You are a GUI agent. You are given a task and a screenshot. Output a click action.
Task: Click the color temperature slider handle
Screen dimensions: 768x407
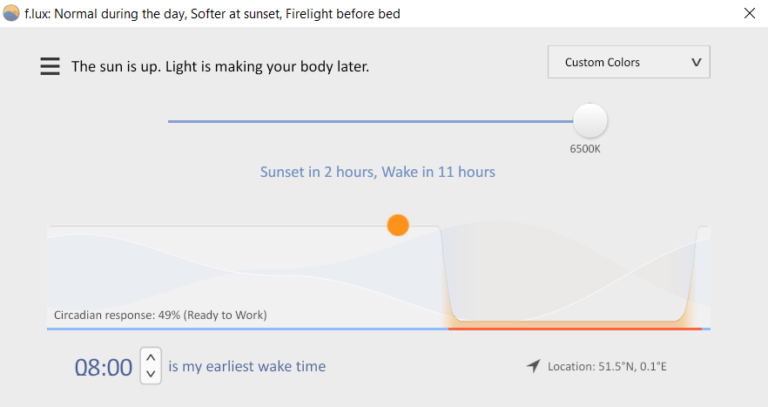click(x=590, y=121)
